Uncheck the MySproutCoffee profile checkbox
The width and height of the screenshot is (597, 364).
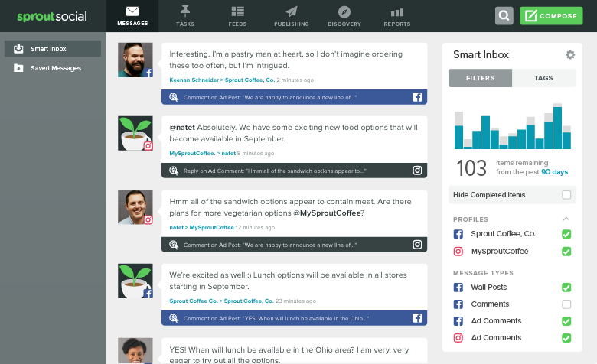pos(566,252)
